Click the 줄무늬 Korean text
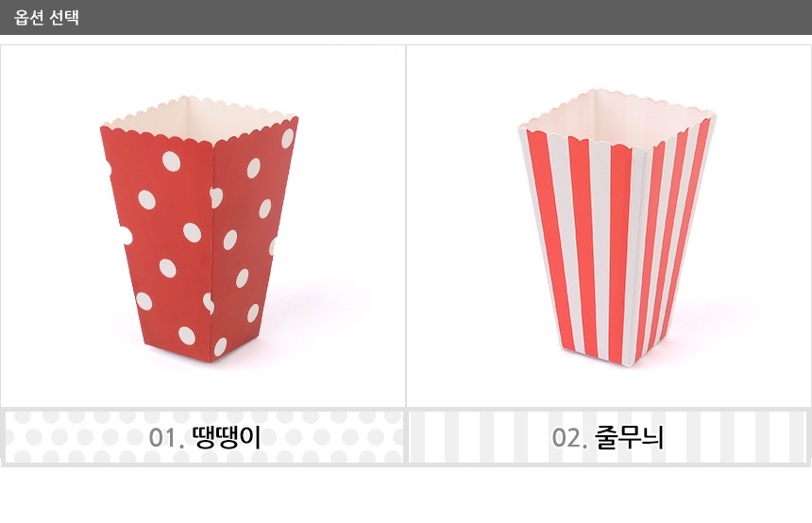Screen dimensions: 812x523 pos(629,437)
